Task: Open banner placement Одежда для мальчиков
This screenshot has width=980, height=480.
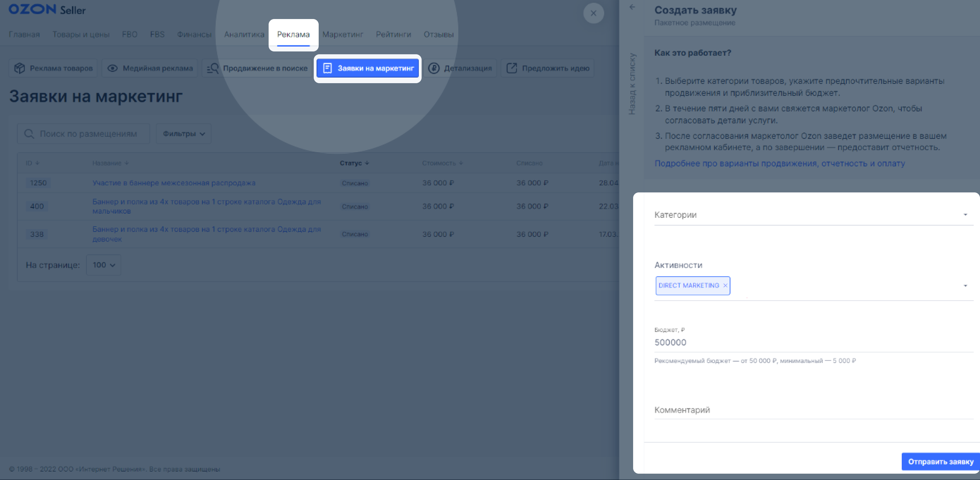Action: click(207, 207)
